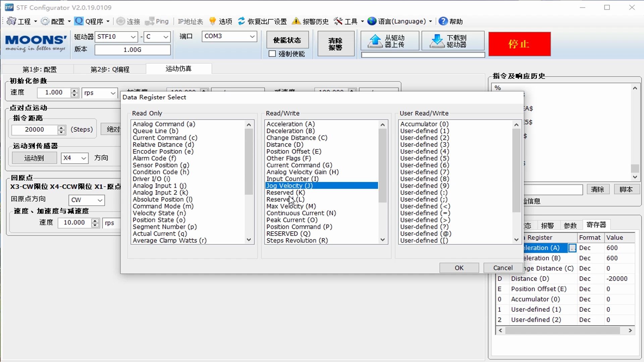644x362 pixels.
Task: Click the version 1.00G field
Action: pyautogui.click(x=132, y=50)
